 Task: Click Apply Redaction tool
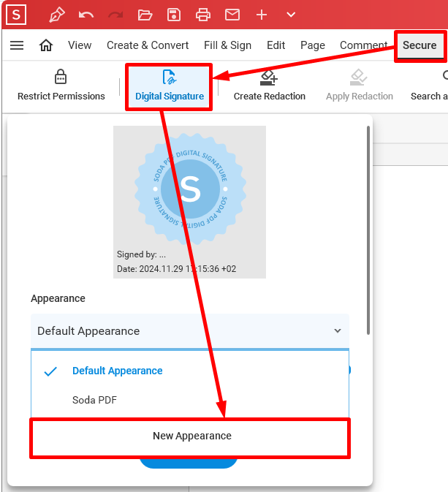click(360, 86)
